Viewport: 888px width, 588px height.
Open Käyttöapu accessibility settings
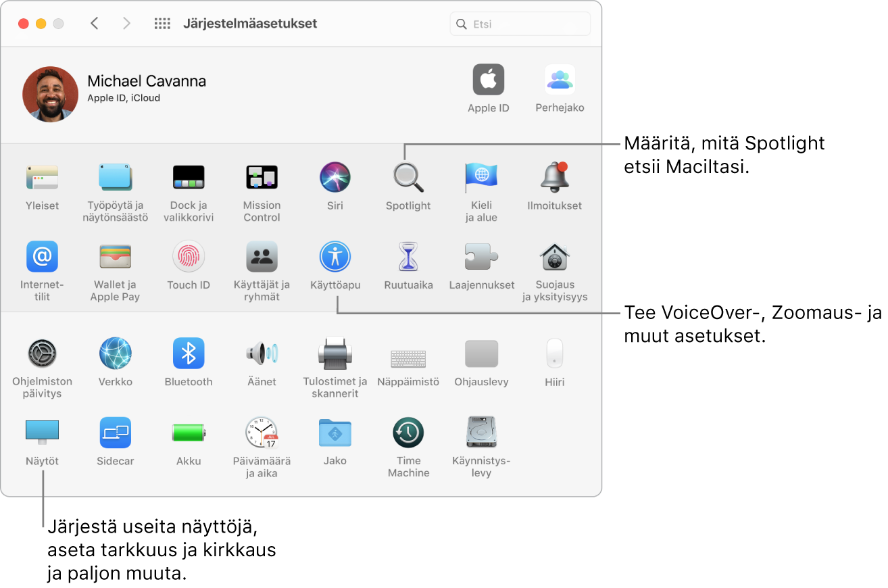click(x=335, y=257)
